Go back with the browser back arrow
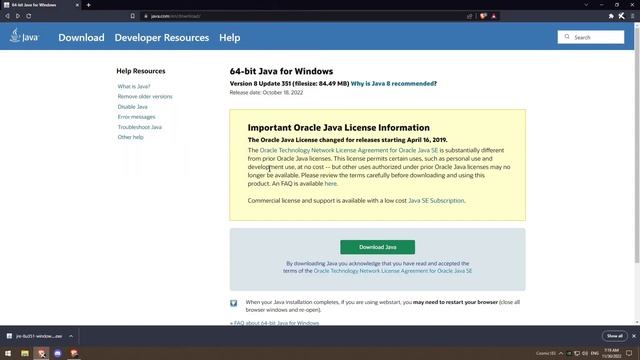 click(x=7, y=16)
